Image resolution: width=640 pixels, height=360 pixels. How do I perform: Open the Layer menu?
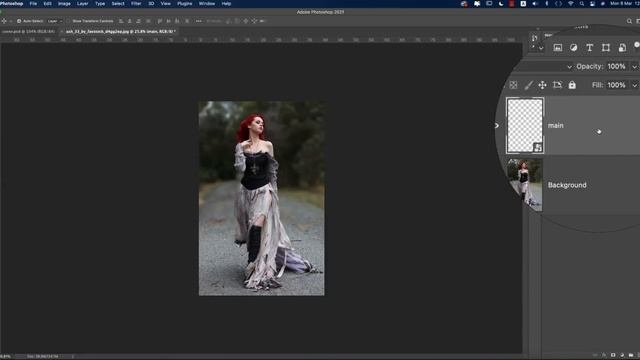click(82, 4)
